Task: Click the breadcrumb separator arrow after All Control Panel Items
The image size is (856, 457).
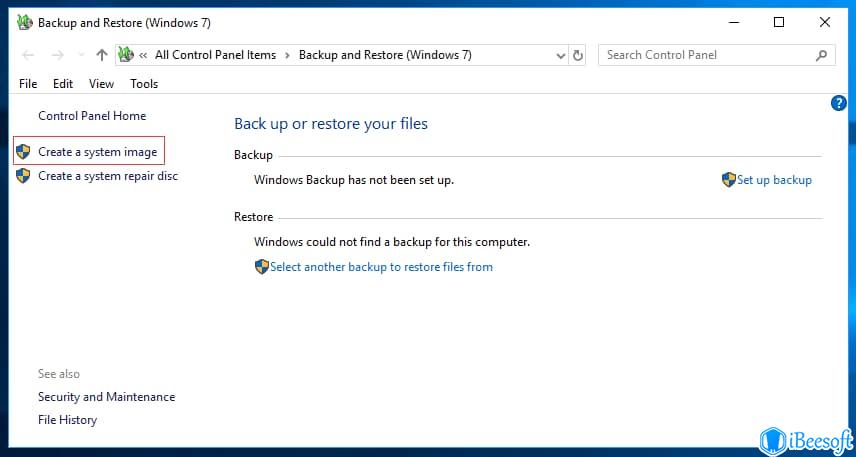Action: (x=288, y=55)
